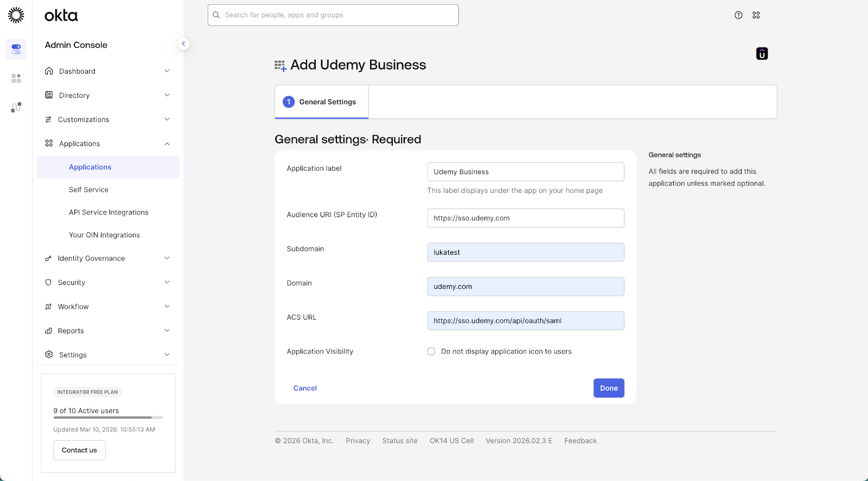
Task: Open the workflows connector icon in left rail
Action: [x=16, y=107]
